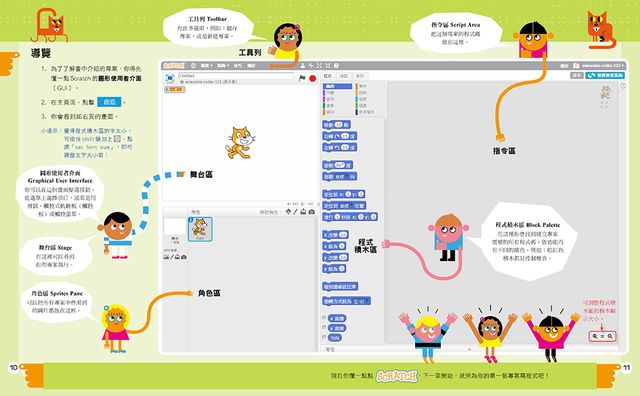This screenshot has height=396, width=640.
Task: Select the stamp duplicate tool in toolbar
Action: 303,66
